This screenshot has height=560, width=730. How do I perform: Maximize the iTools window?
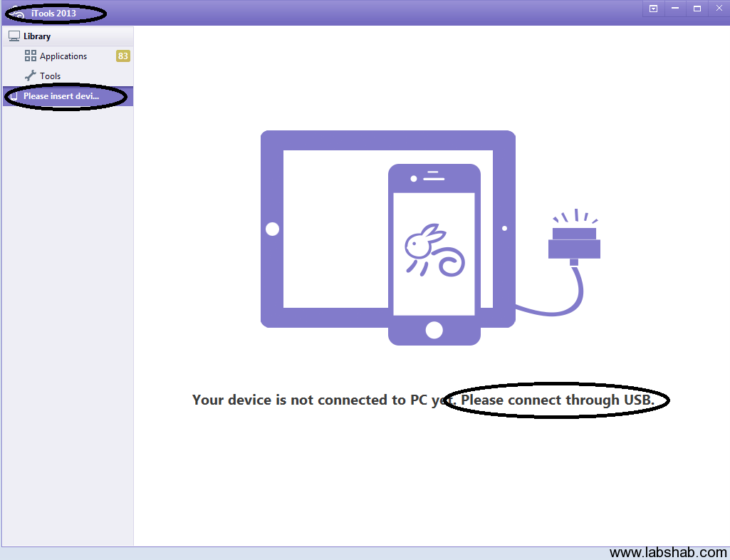(x=697, y=9)
